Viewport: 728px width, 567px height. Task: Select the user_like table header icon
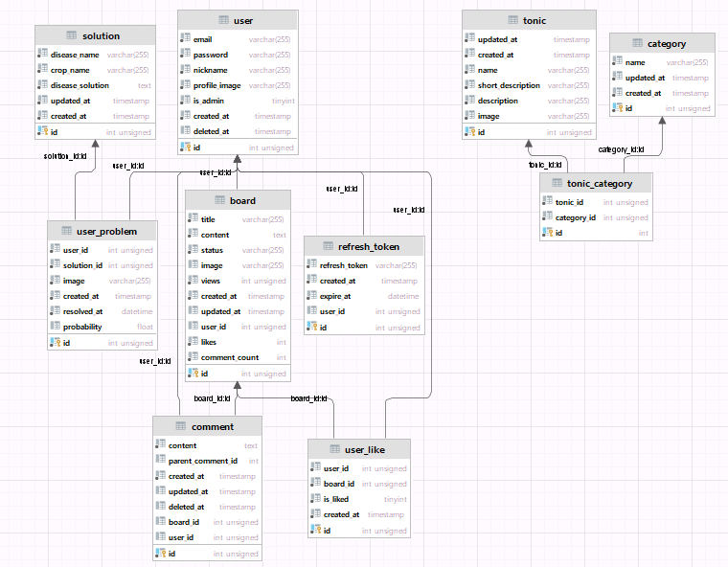click(x=334, y=449)
